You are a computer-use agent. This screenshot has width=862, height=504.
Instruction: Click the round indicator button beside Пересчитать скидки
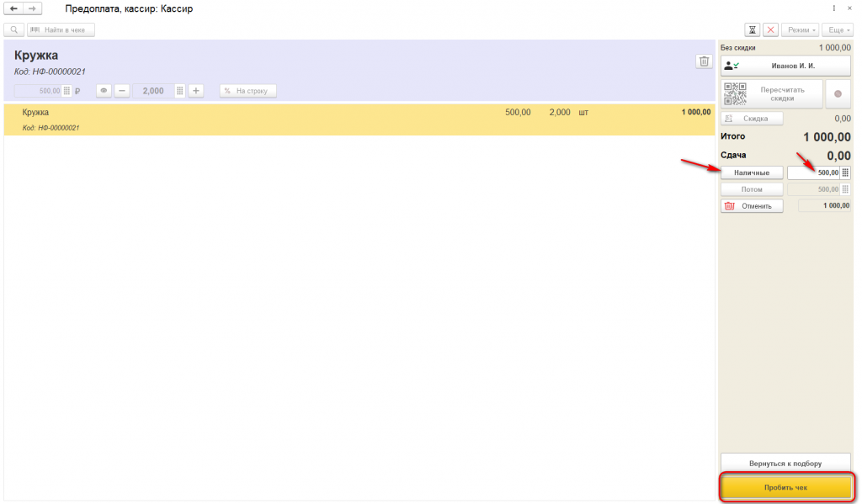coord(838,94)
